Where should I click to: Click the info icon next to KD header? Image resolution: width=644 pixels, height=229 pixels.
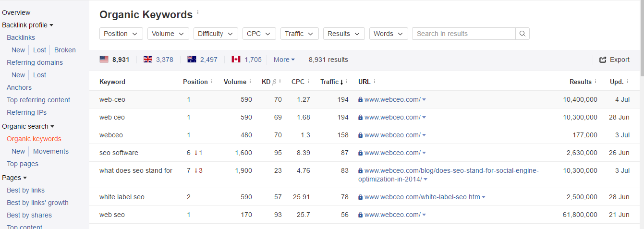280,81
